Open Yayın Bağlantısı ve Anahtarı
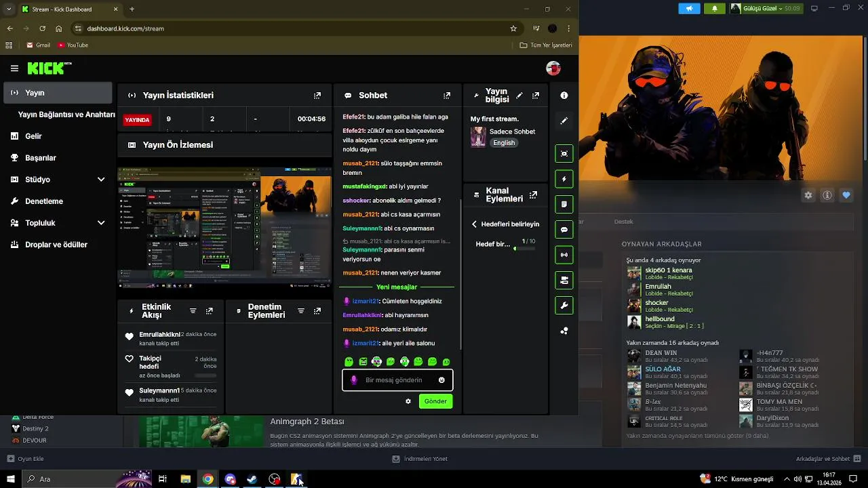Image resolution: width=868 pixels, height=488 pixels. [x=66, y=115]
